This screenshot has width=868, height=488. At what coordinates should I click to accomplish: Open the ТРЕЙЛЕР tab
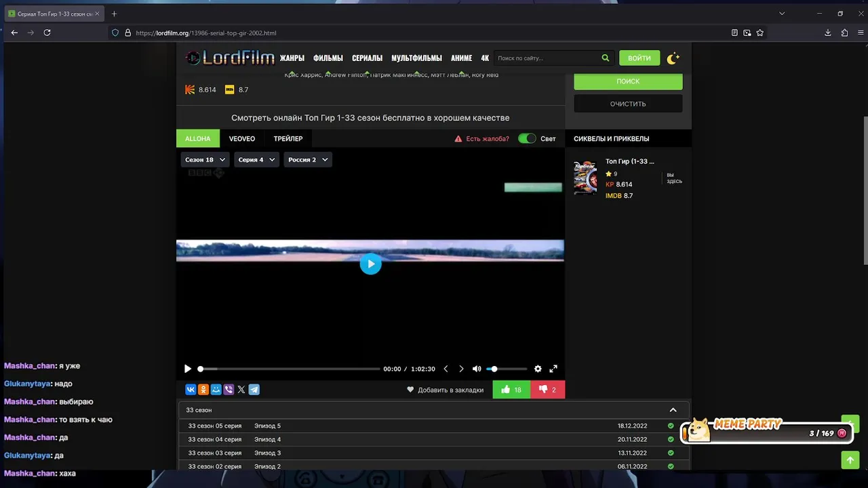288,138
